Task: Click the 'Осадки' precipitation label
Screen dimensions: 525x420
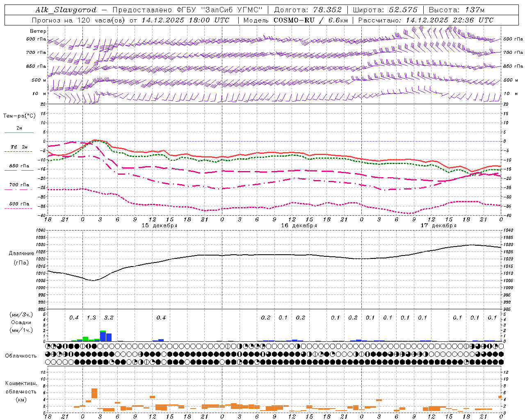Action: click(x=21, y=322)
